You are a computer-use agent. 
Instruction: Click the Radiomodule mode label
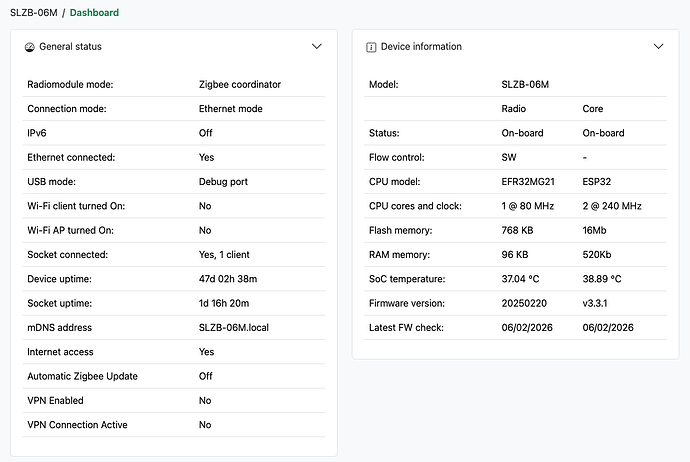[x=70, y=84]
